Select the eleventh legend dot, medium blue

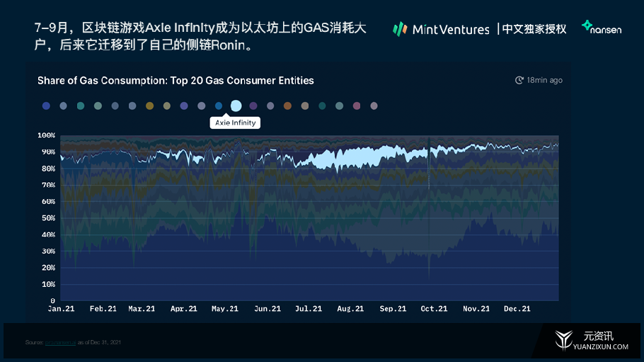219,106
